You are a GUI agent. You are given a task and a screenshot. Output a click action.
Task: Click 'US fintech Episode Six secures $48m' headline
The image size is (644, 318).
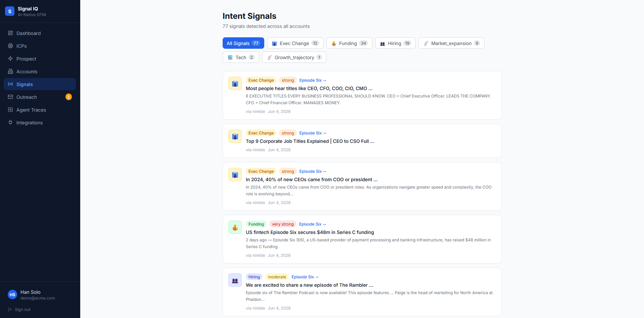pyautogui.click(x=310, y=232)
